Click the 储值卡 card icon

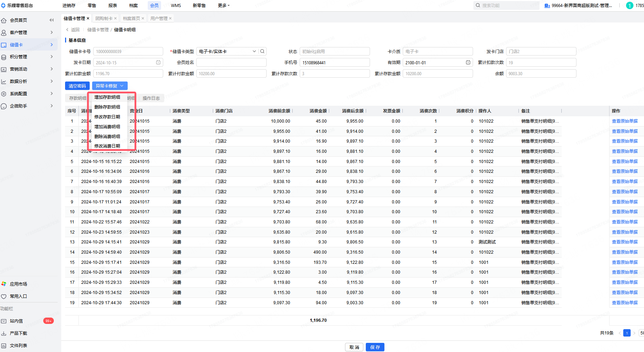pyautogui.click(x=4, y=45)
